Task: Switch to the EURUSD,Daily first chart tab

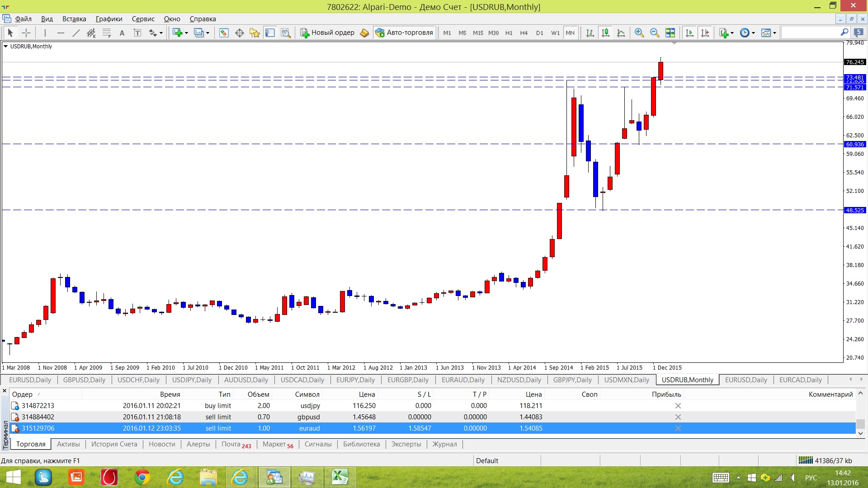Action: tap(30, 380)
